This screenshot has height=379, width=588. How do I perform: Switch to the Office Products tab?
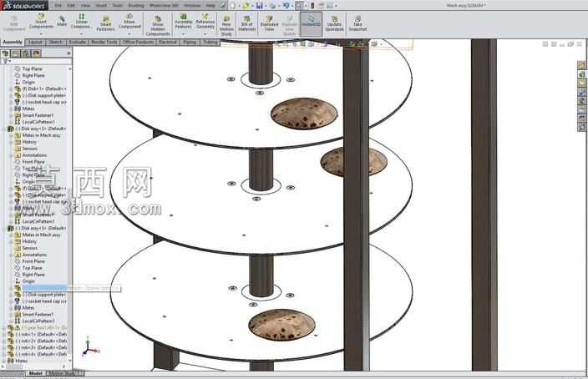point(139,42)
